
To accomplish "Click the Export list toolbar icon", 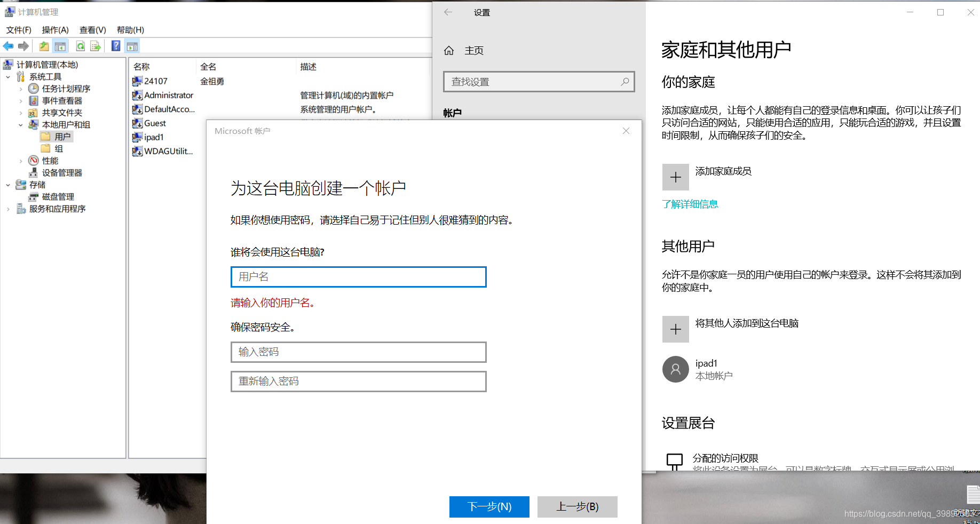I will 96,46.
